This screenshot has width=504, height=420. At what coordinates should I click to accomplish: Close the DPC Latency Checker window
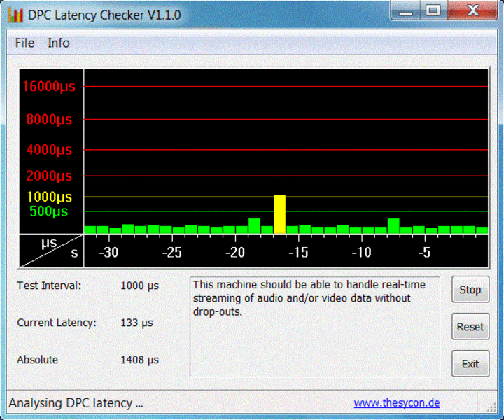(x=473, y=11)
